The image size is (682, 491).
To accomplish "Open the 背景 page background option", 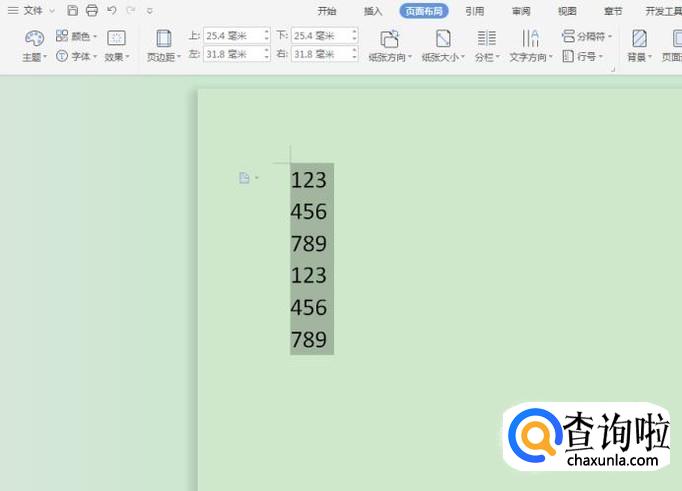I will [x=639, y=46].
